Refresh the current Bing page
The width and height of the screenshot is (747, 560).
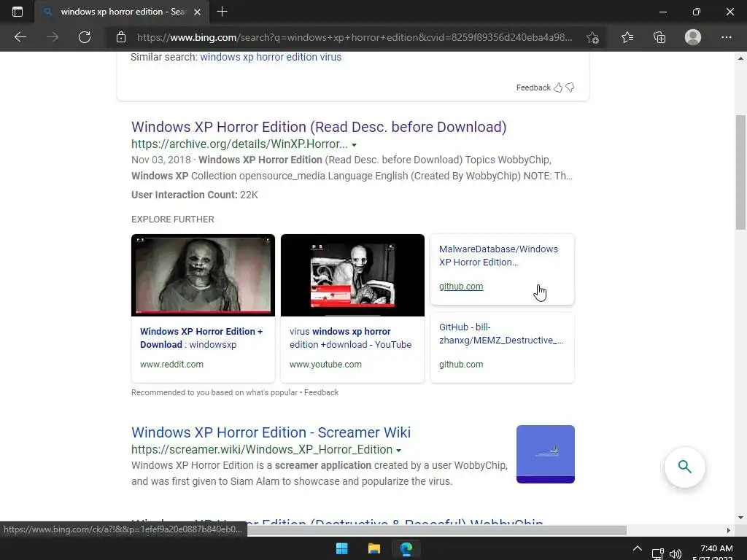point(85,37)
